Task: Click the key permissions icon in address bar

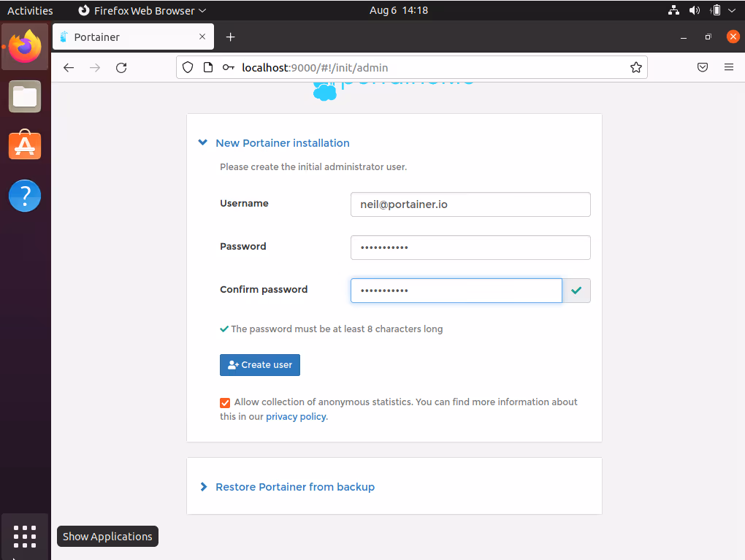Action: [229, 67]
